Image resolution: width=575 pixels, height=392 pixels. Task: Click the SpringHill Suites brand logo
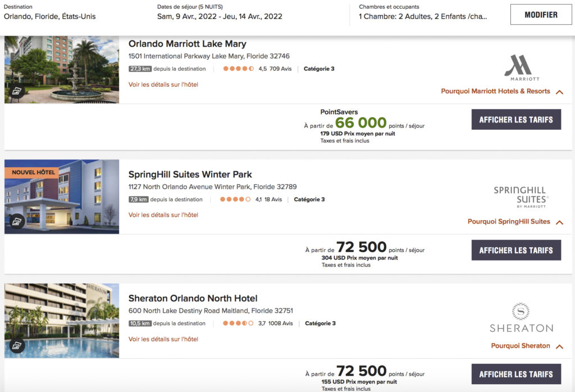(x=521, y=197)
